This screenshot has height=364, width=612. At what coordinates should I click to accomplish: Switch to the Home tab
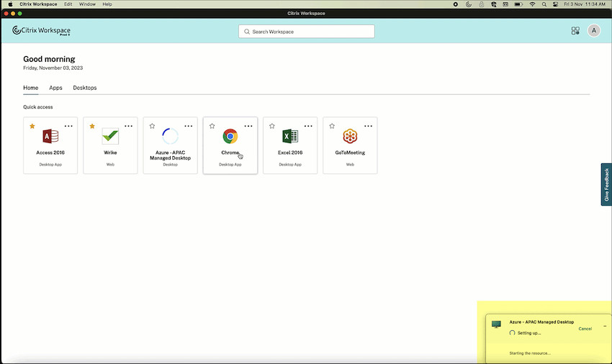pyautogui.click(x=30, y=88)
